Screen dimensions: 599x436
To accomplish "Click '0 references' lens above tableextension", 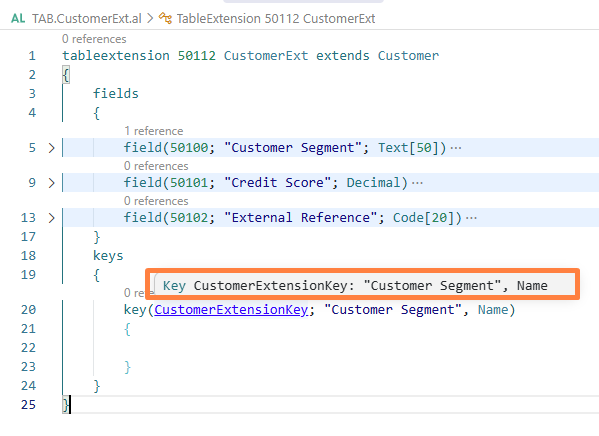I will pos(94,39).
